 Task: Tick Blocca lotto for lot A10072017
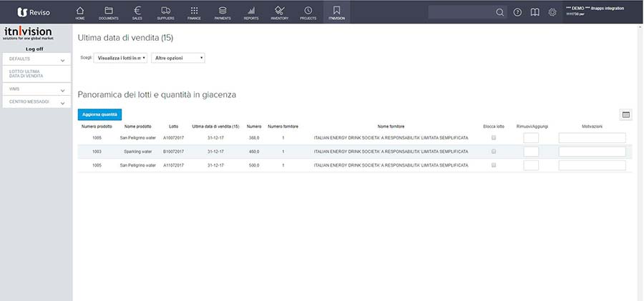(x=493, y=138)
